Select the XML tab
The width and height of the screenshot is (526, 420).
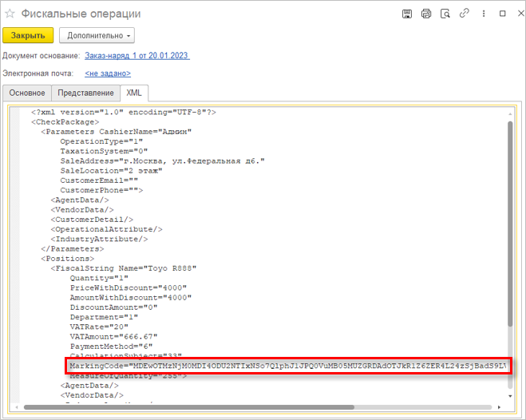tap(134, 93)
